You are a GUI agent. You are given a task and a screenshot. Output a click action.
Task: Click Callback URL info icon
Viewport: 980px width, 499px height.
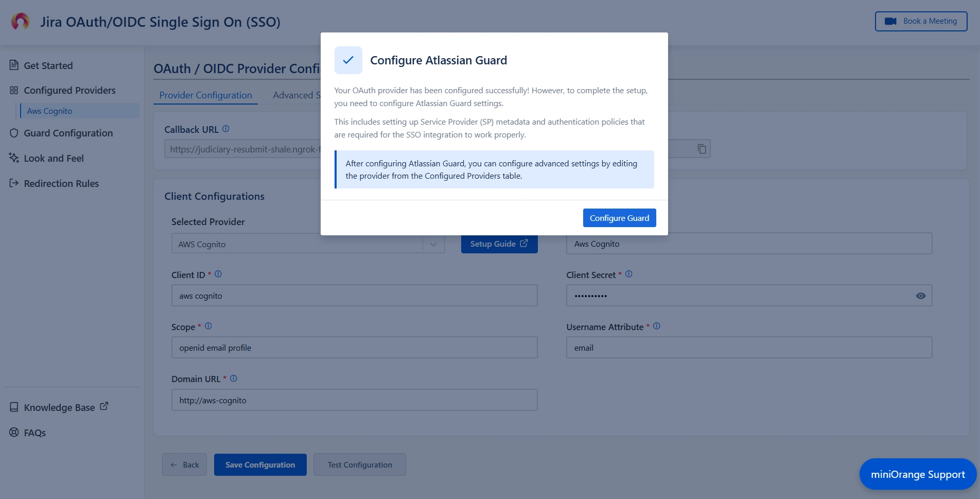point(225,129)
